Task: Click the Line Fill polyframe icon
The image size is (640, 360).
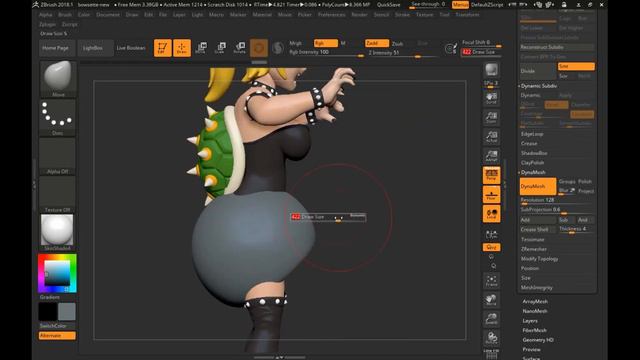Action: click(491, 353)
